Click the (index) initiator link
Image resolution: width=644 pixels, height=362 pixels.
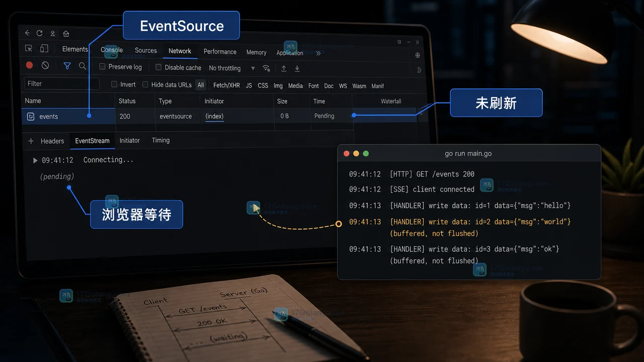(214, 116)
